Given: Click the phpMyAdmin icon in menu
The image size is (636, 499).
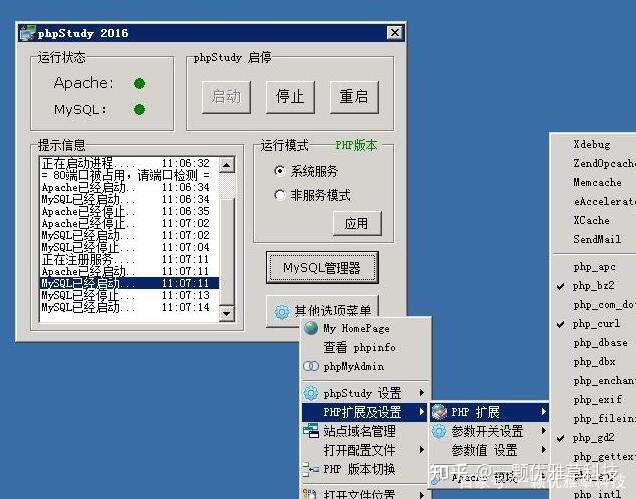Looking at the screenshot, I should (311, 366).
